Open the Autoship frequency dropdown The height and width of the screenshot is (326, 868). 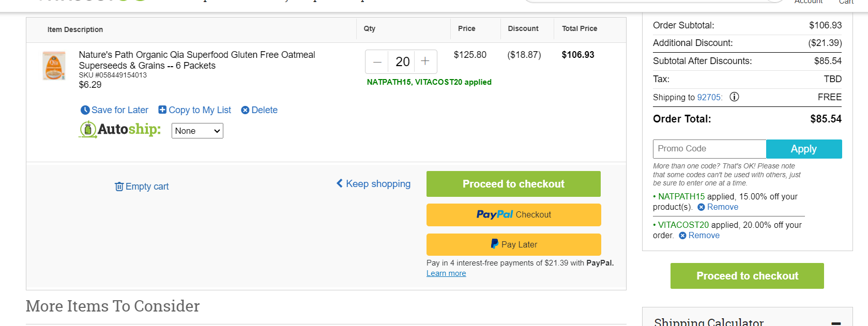(x=197, y=131)
